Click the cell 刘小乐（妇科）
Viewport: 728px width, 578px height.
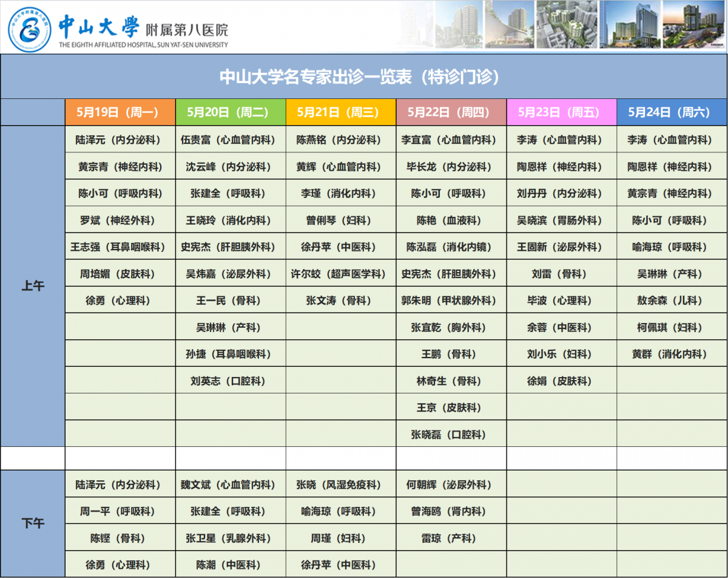pyautogui.click(x=562, y=354)
